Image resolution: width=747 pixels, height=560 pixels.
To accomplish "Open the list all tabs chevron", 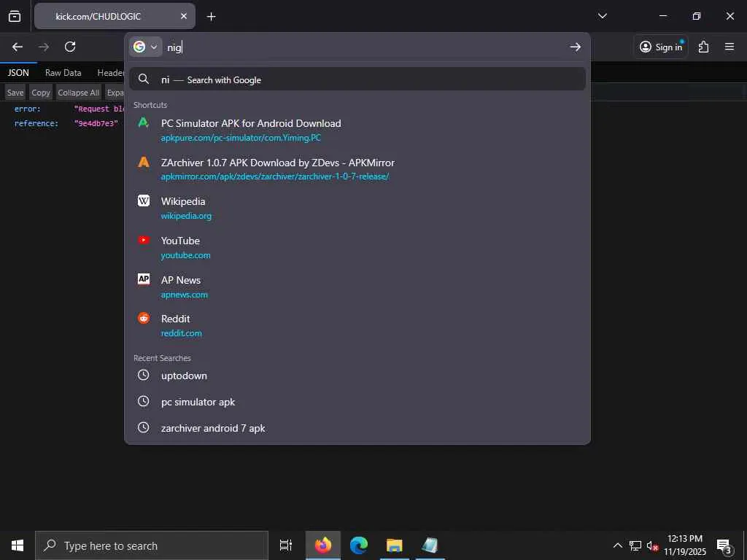I will (x=602, y=16).
